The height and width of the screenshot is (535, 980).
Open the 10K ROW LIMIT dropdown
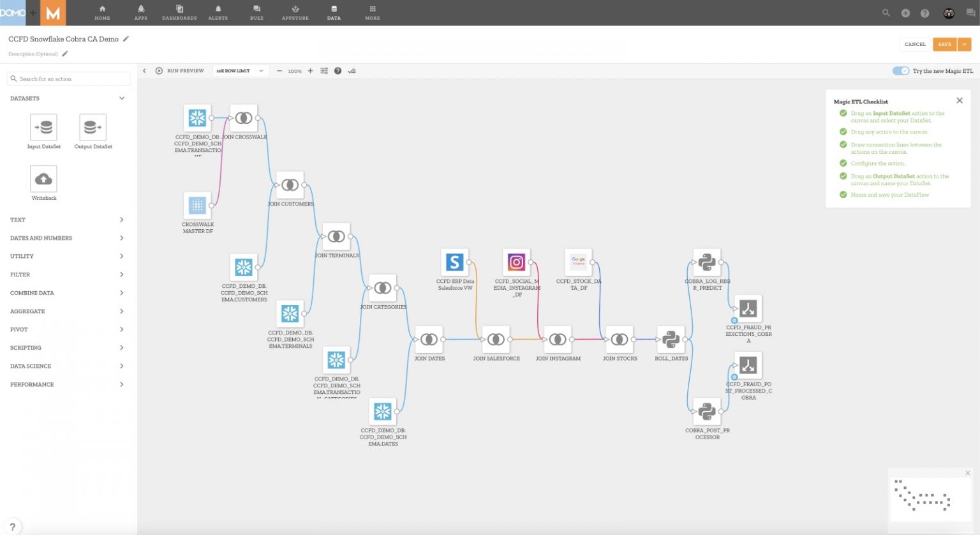tap(241, 71)
